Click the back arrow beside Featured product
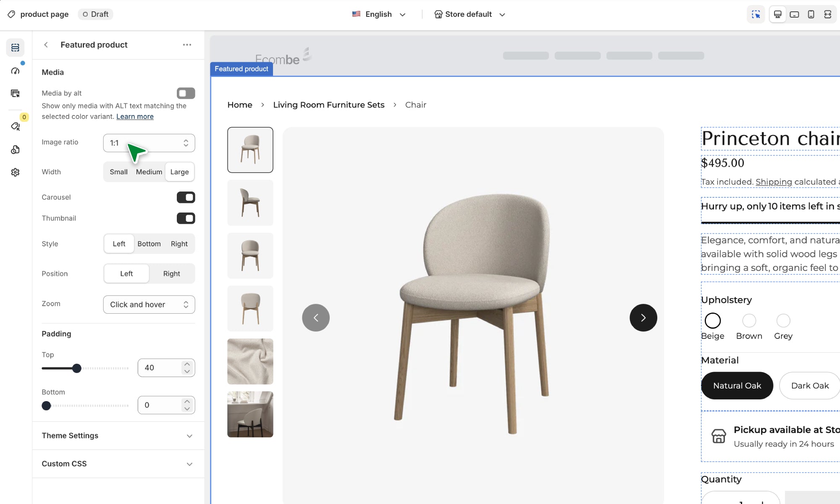Screen dimensions: 840x504 click(x=46, y=45)
